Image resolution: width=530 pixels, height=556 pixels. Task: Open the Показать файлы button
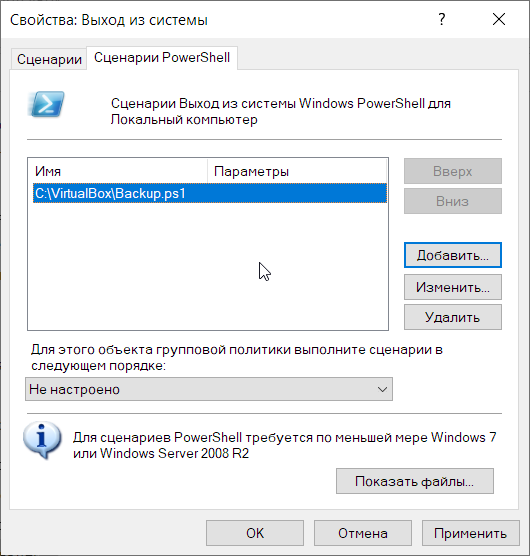pos(415,481)
